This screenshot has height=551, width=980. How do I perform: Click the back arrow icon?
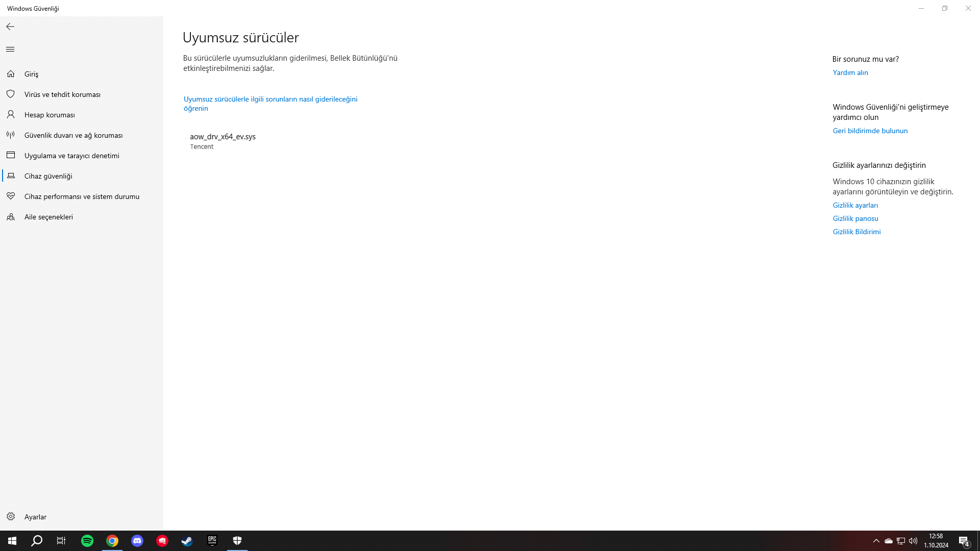(10, 27)
